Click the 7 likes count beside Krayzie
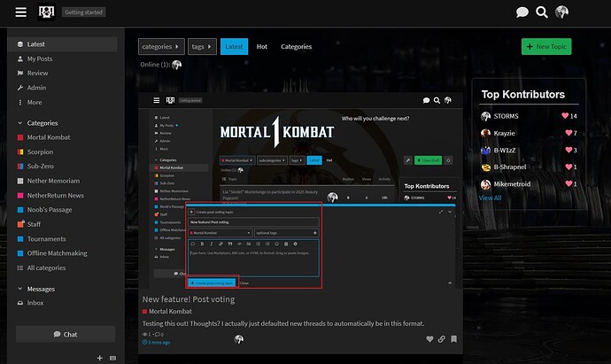The width and height of the screenshot is (611, 364). pos(571,133)
